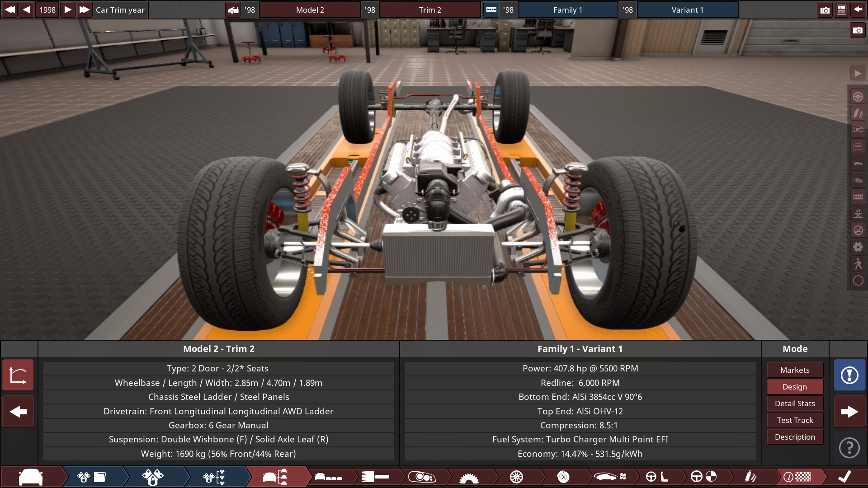Screen dimensions: 868x488
Task: Open the aerodynamics and cooling tab
Action: pos(611,477)
